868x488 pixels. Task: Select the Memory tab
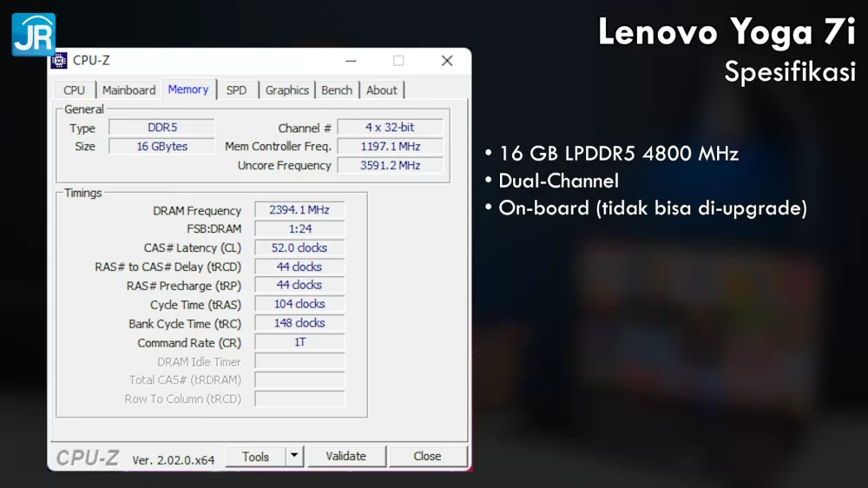pos(188,89)
